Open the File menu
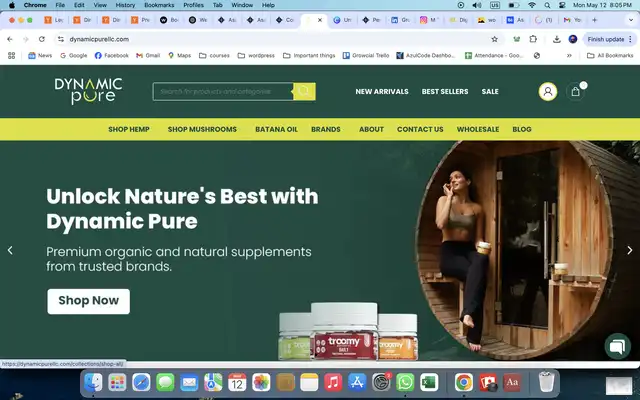 (x=60, y=5)
